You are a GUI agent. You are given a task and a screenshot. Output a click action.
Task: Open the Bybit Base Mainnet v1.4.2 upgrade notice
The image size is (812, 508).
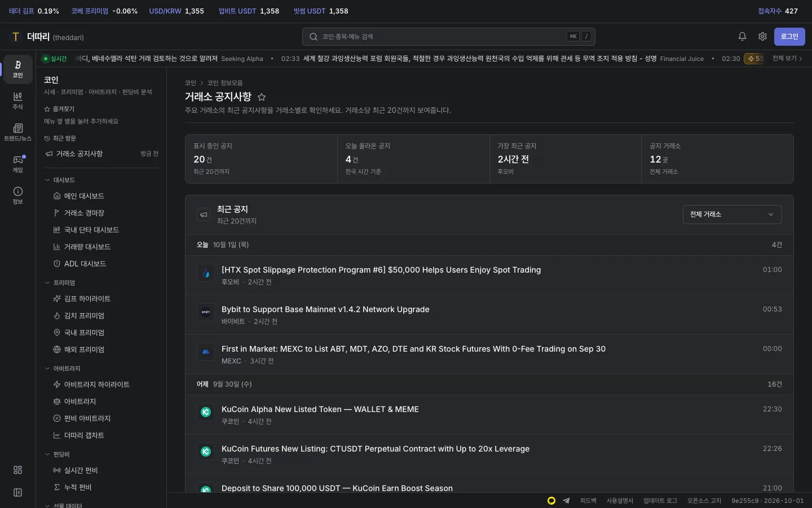point(489,315)
